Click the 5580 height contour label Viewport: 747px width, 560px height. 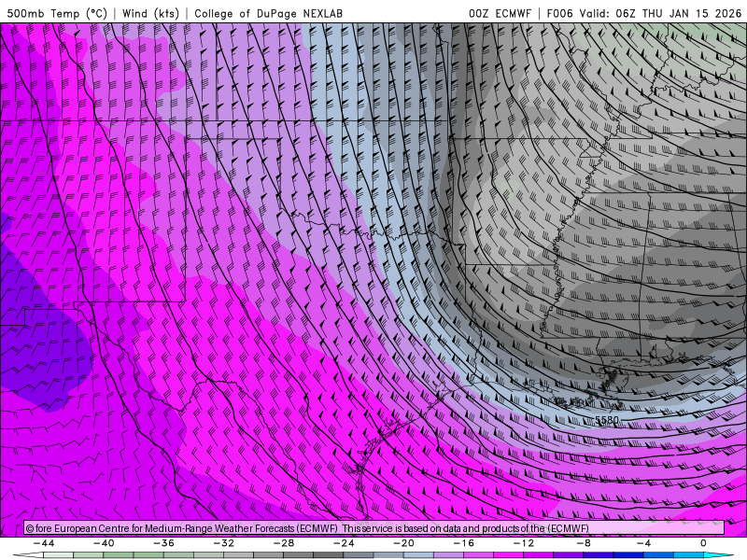click(x=606, y=420)
